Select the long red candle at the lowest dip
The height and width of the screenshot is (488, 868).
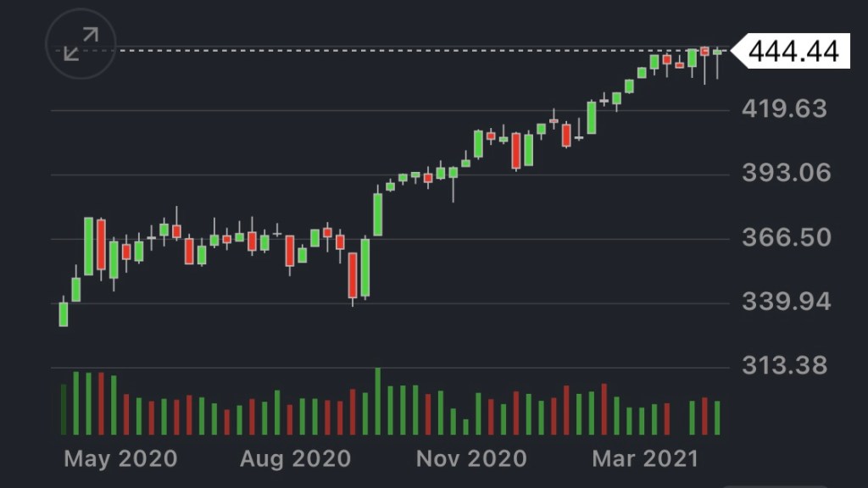[353, 275]
